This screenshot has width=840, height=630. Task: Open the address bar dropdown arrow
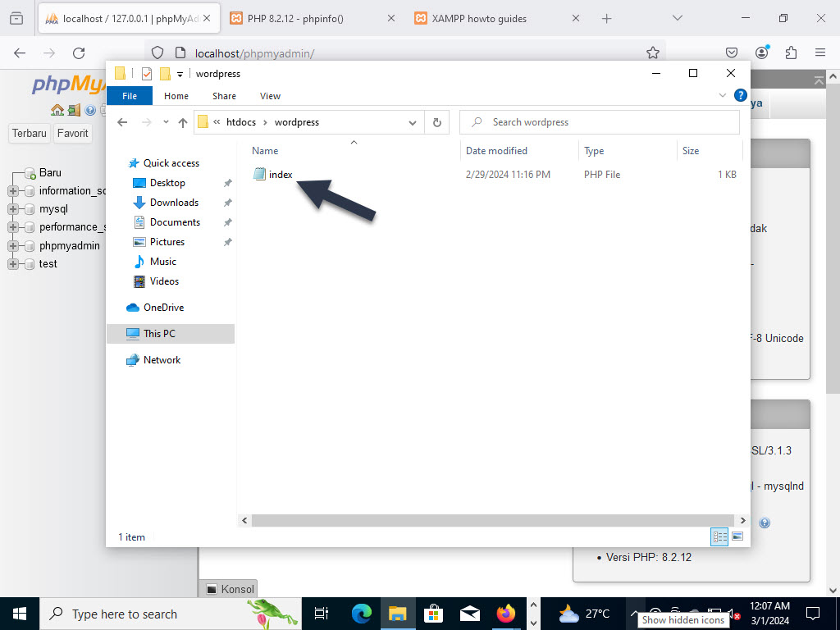pos(413,121)
